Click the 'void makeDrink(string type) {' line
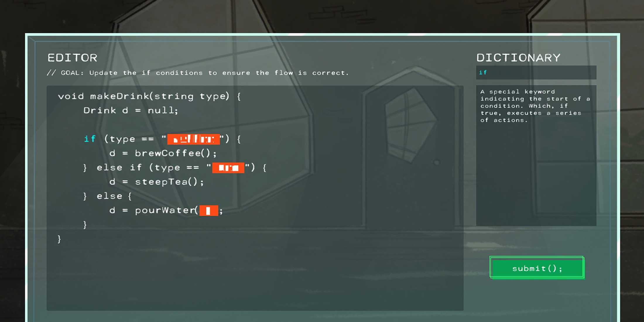Image resolution: width=644 pixels, height=322 pixels. 149,96
